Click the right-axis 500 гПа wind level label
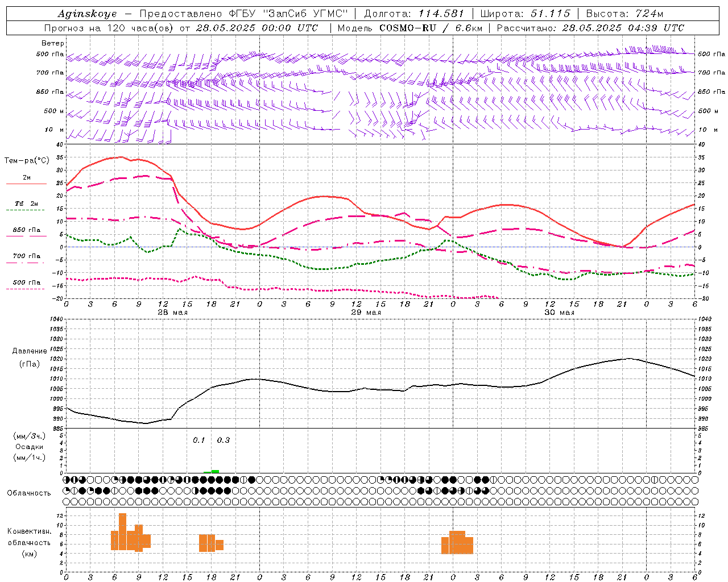The image size is (728, 582). point(712,54)
